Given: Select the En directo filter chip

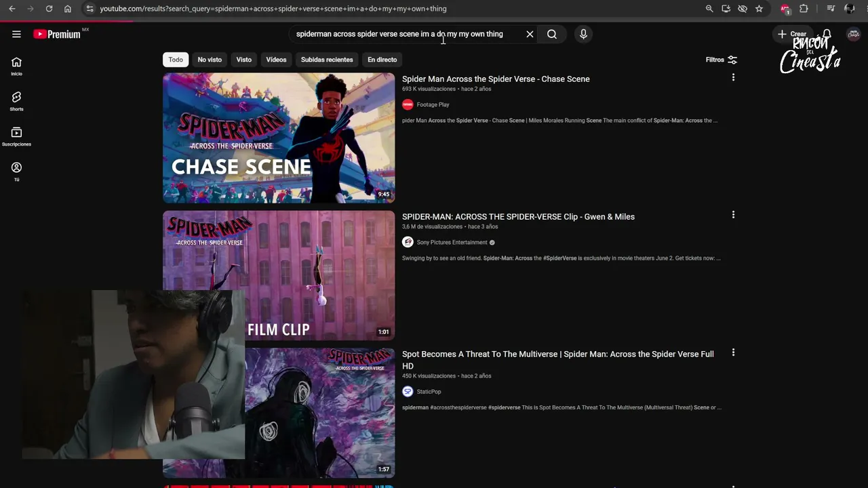Looking at the screenshot, I should (382, 60).
